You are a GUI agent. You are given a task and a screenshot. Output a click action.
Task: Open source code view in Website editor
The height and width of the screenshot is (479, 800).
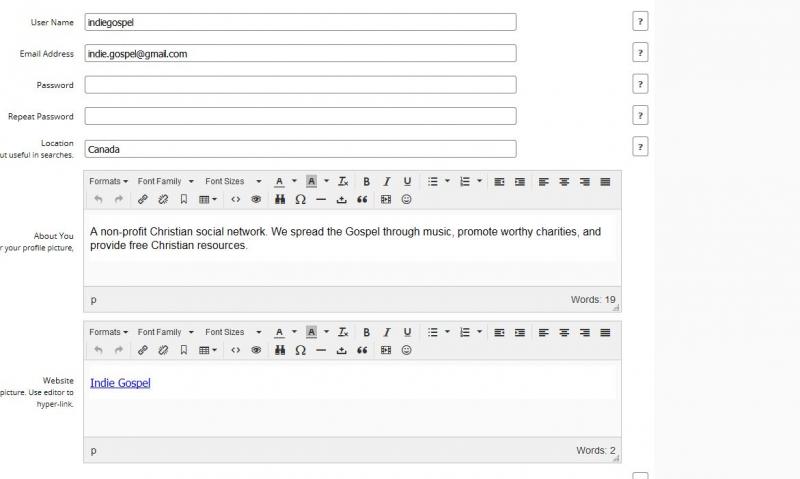click(235, 350)
